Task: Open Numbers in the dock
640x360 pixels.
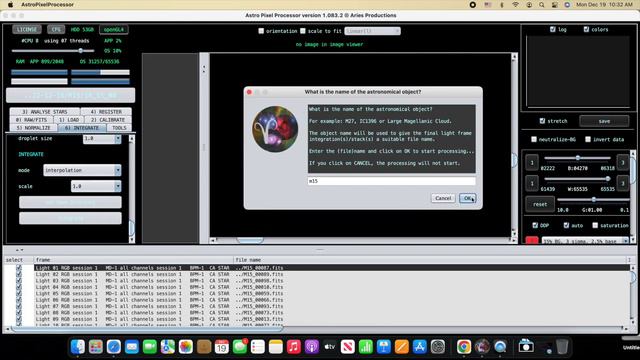Action: [365, 347]
